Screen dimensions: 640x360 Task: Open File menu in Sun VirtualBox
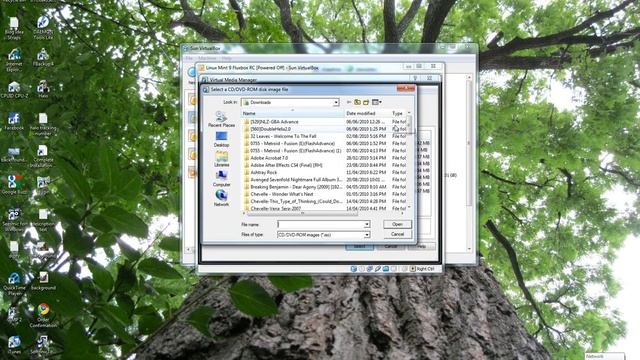tap(189, 58)
